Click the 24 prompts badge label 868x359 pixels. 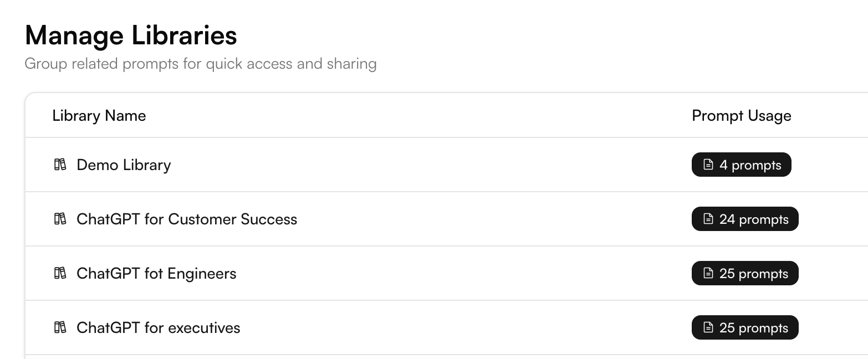tap(753, 219)
